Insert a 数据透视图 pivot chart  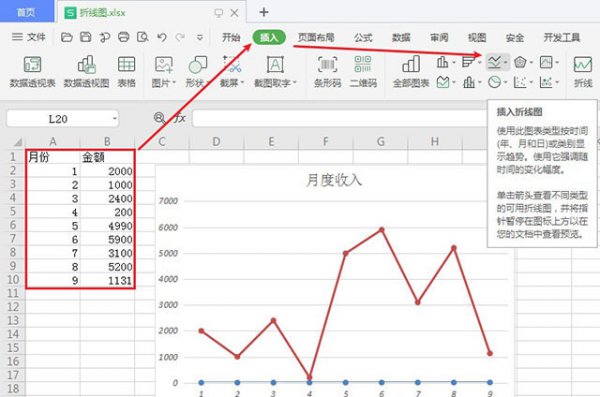click(86, 72)
